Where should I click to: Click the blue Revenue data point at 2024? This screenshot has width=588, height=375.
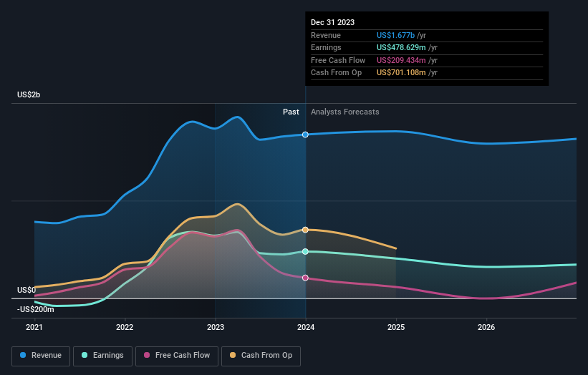305,135
